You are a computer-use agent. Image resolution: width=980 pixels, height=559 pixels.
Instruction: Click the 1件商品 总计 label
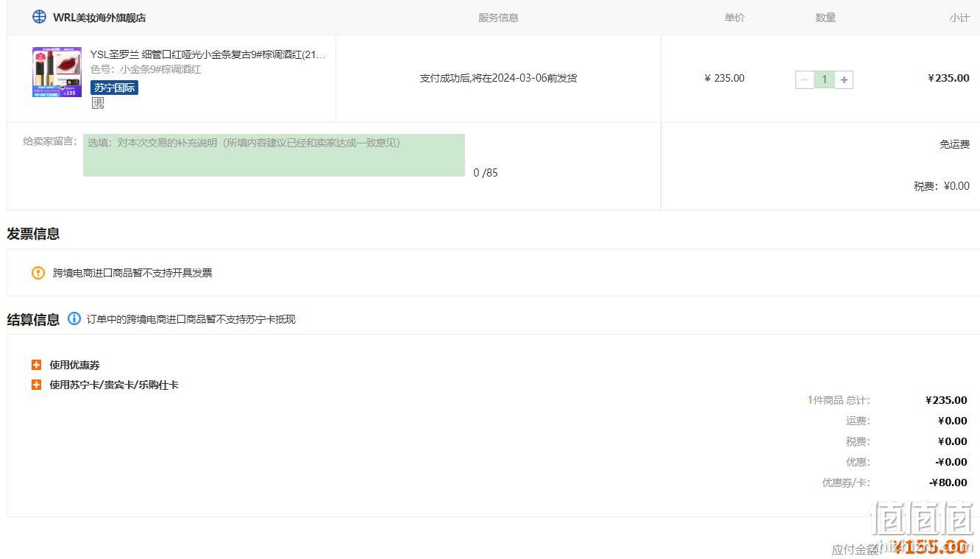point(839,400)
